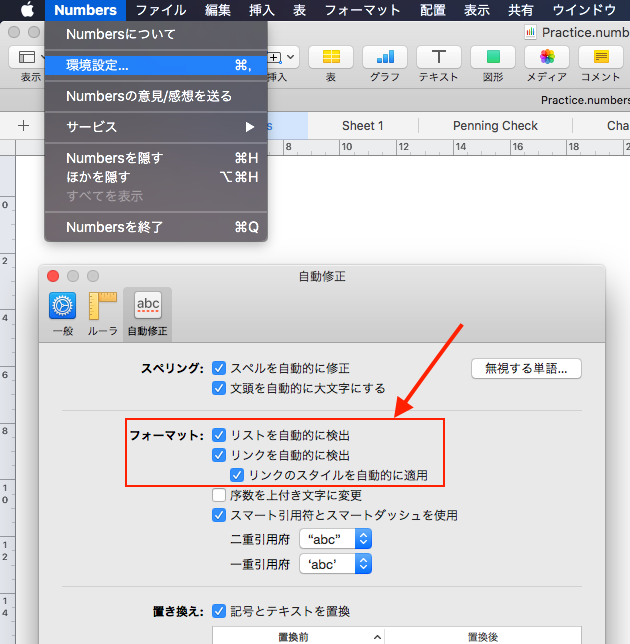This screenshot has height=644, width=630.
Task: Expand the 挿入 toolbar dropdown arrow
Action: point(291,57)
